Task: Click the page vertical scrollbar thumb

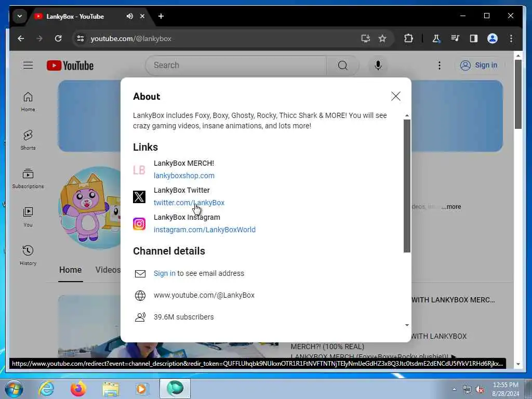Action: coord(518,95)
